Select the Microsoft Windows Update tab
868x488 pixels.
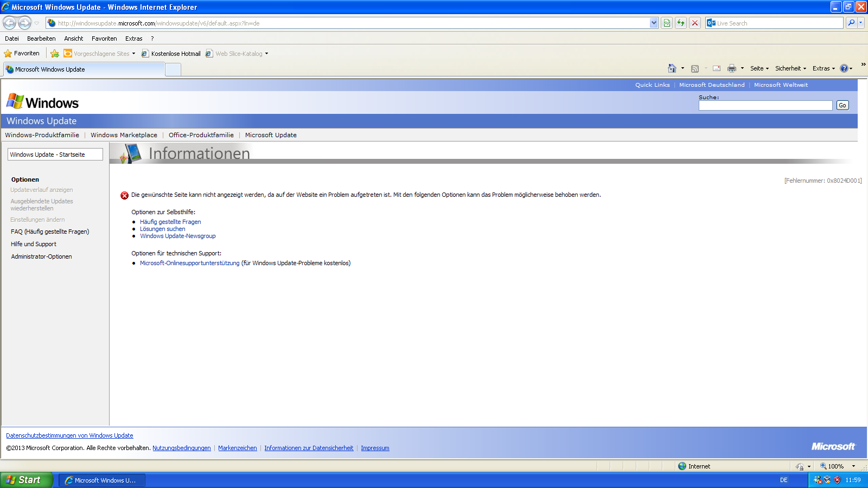point(84,69)
